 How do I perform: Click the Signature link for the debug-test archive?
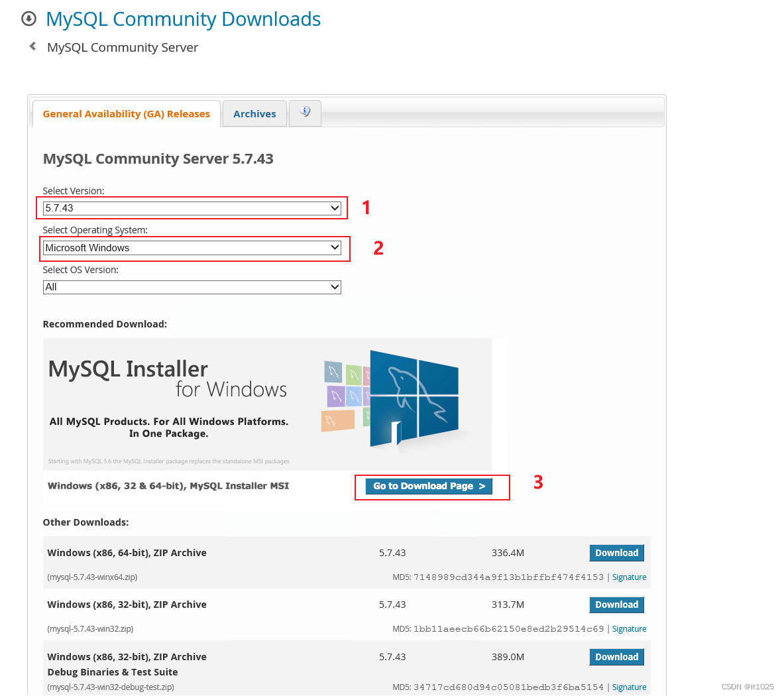tap(628, 687)
